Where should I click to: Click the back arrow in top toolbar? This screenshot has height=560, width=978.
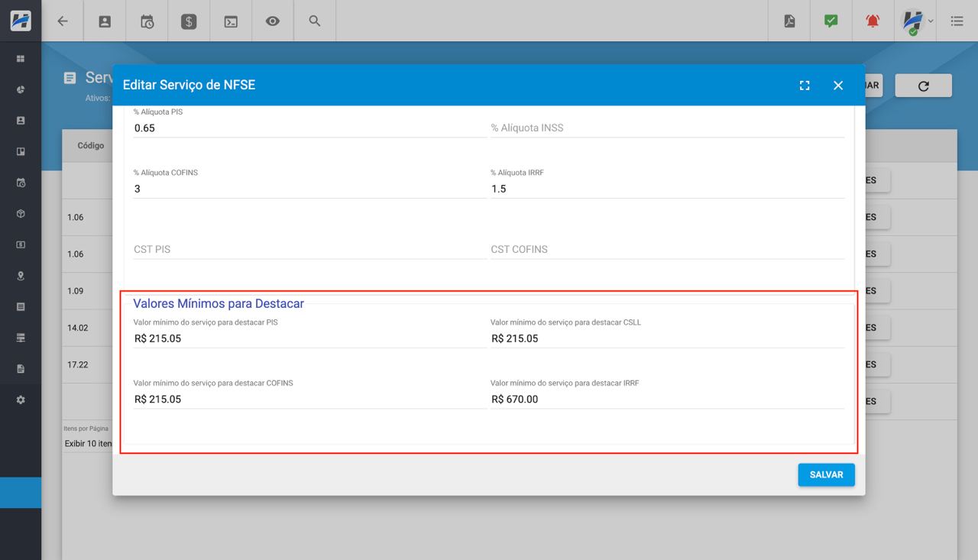point(63,21)
